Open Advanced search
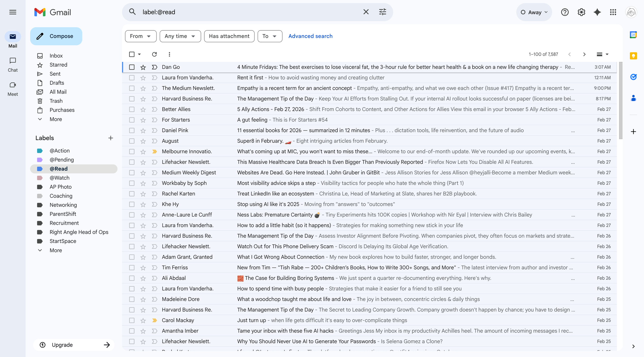Viewport: 644px width, 357px height. (310, 36)
